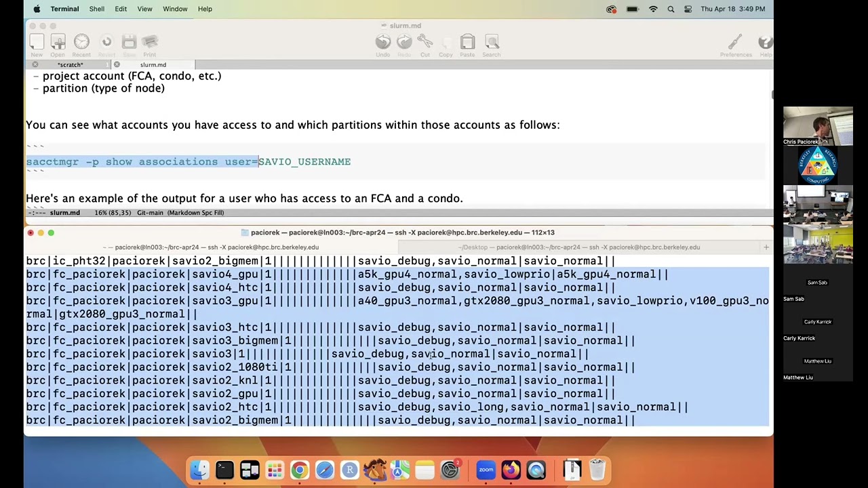The image size is (868, 488).
Task: Close the slurm.md tab
Action: click(117, 65)
